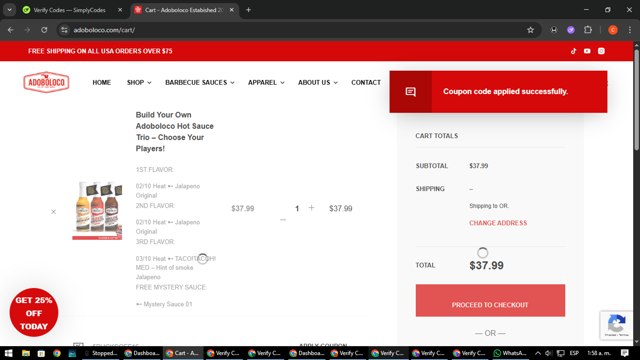Close the Cart Adoboloco tab
Screen dimensions: 640x360
coord(231,10)
